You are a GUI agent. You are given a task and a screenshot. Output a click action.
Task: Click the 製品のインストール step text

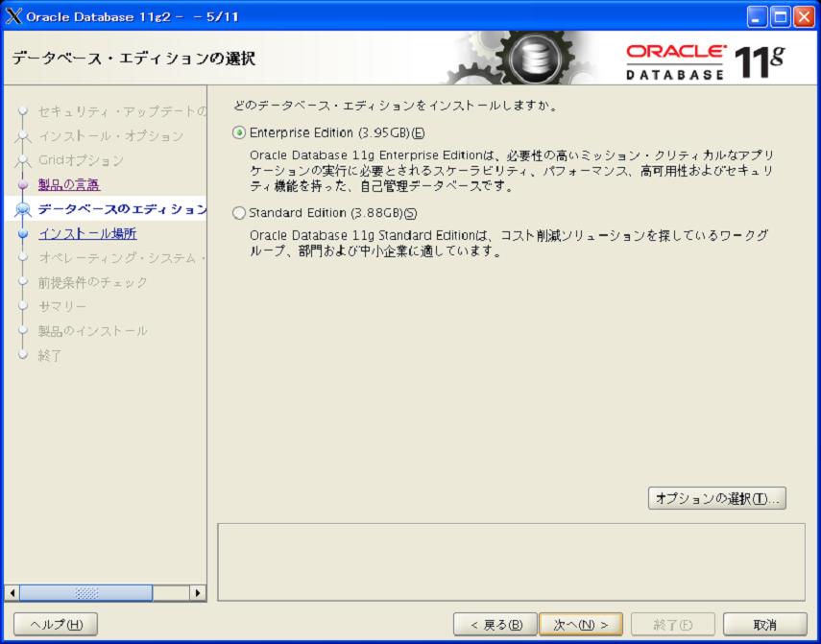click(x=93, y=330)
